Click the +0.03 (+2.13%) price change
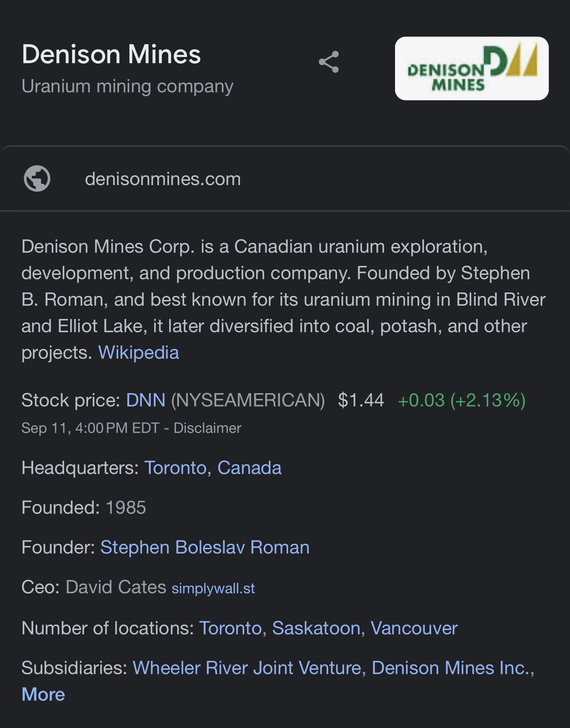The image size is (570, 728). tap(461, 400)
